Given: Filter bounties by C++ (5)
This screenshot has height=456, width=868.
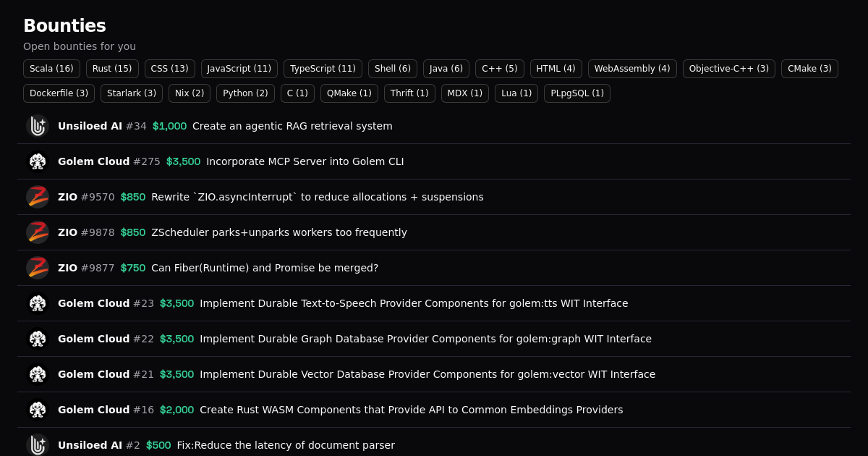Looking at the screenshot, I should point(500,69).
